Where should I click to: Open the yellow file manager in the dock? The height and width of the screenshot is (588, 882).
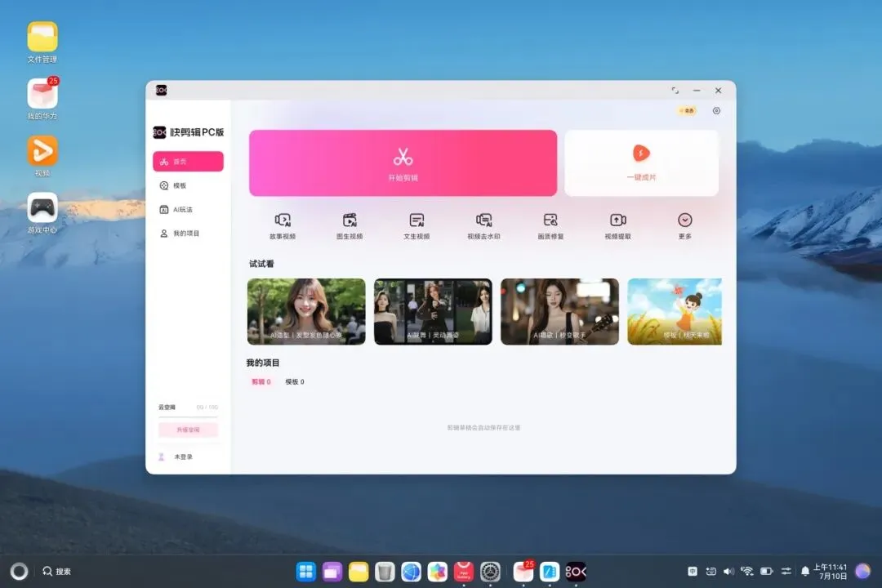(x=359, y=572)
